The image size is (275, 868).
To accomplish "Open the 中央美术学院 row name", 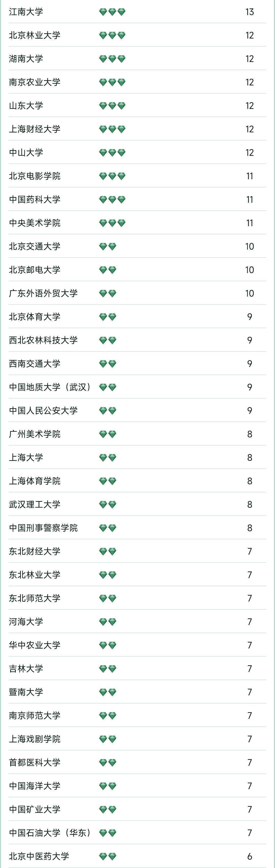I will (35, 223).
